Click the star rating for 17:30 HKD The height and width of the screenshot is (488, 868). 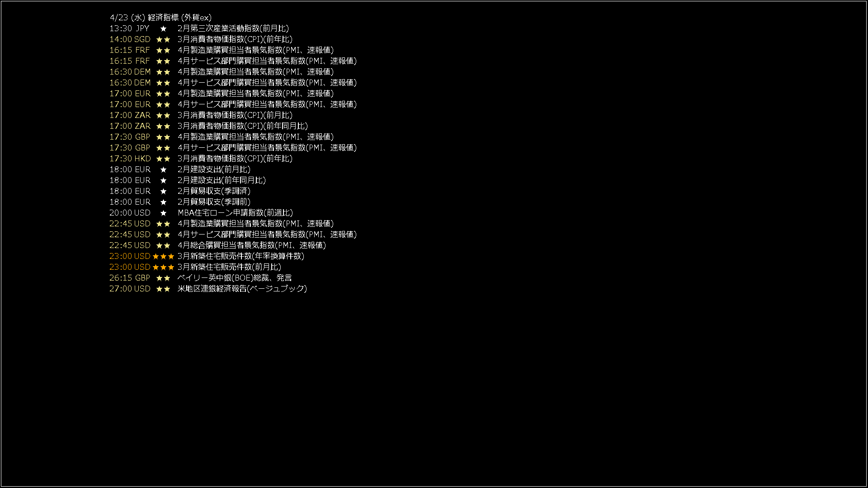163,159
